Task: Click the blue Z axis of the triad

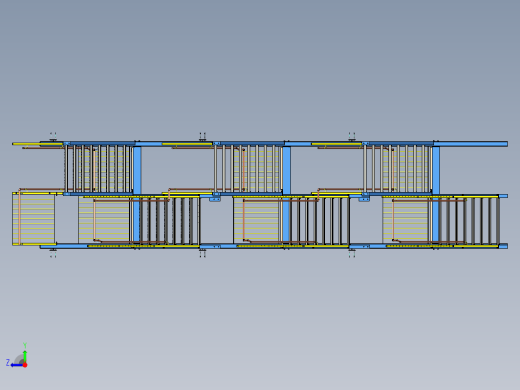Action: (x=16, y=365)
